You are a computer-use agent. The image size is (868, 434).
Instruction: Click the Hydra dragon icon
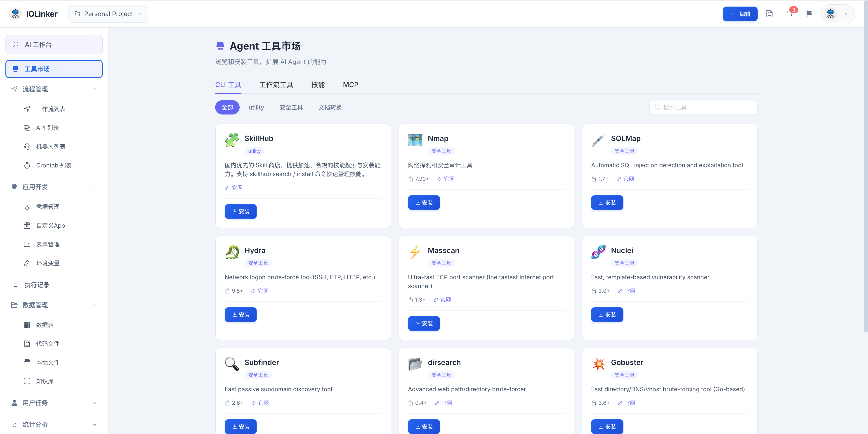point(232,252)
